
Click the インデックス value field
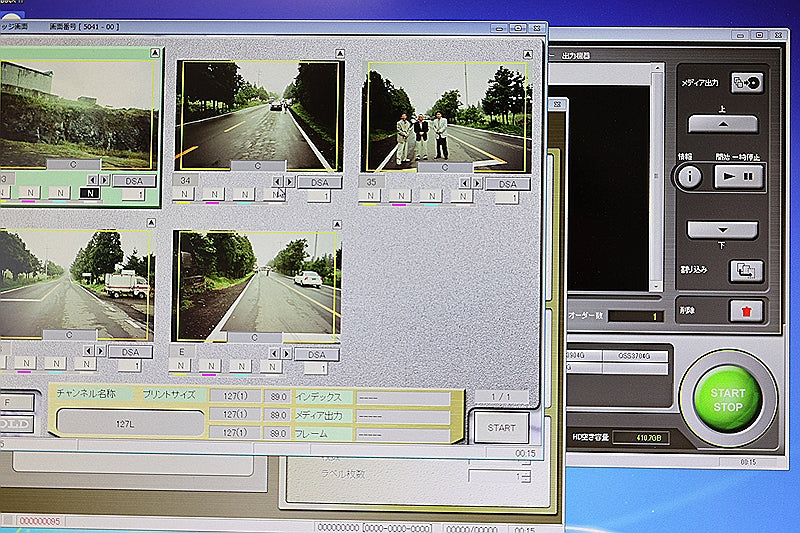pos(403,397)
